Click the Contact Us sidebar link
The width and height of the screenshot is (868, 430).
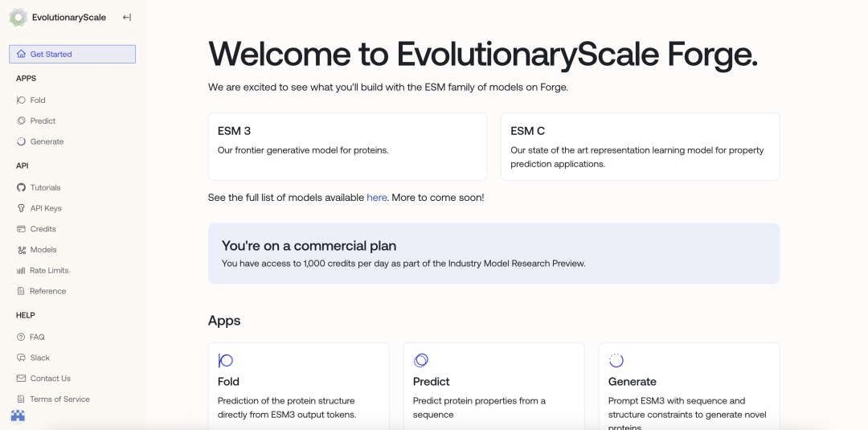click(x=50, y=379)
